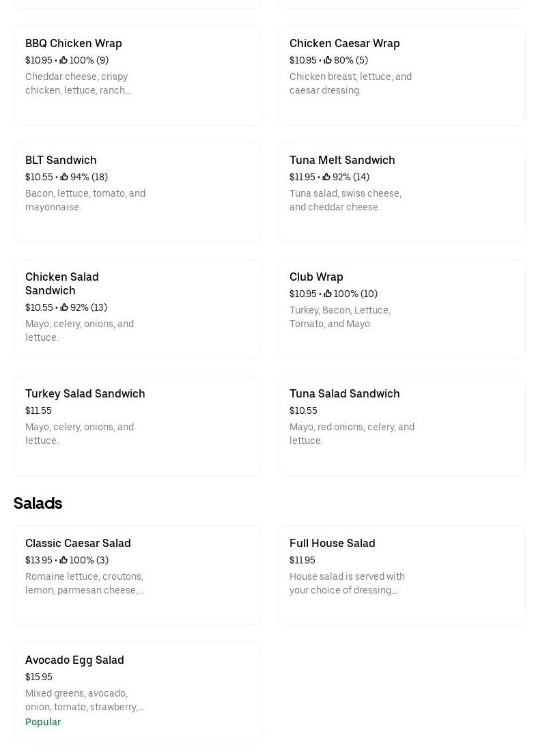Click thumbs-up icon on Tuna Melt Sandwich
Viewport: 549px width, 756px height.
pos(327,177)
